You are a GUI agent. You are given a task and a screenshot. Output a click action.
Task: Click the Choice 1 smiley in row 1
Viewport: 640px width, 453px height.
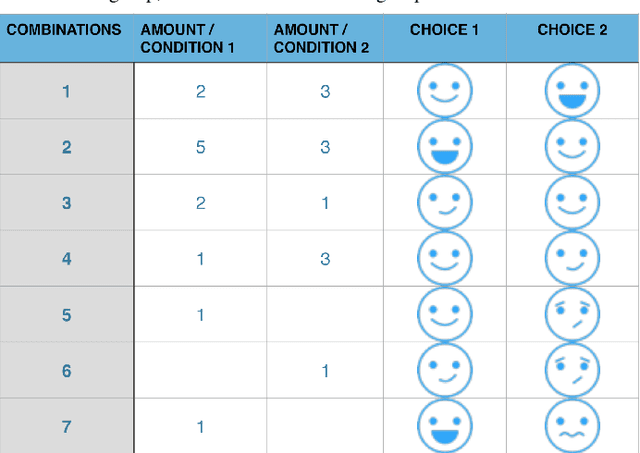point(444,92)
